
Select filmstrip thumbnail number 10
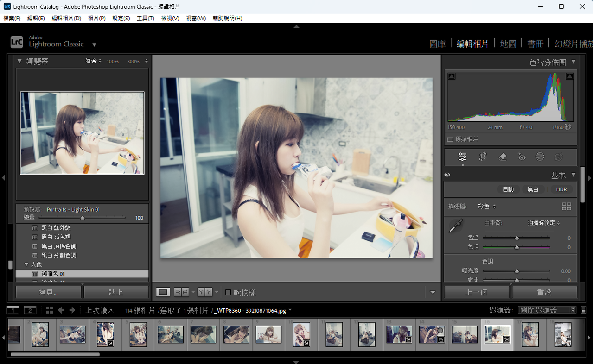[301, 334]
